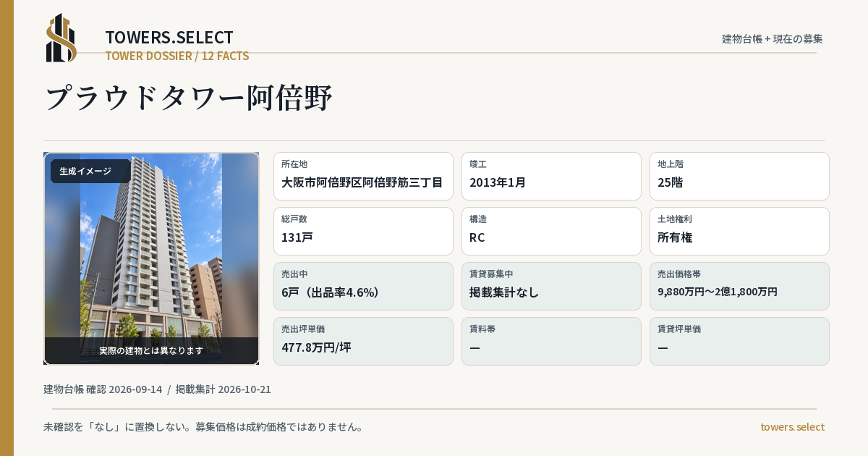This screenshot has height=456, width=868.
Task: Select the 構造 RC card
Action: click(x=551, y=231)
